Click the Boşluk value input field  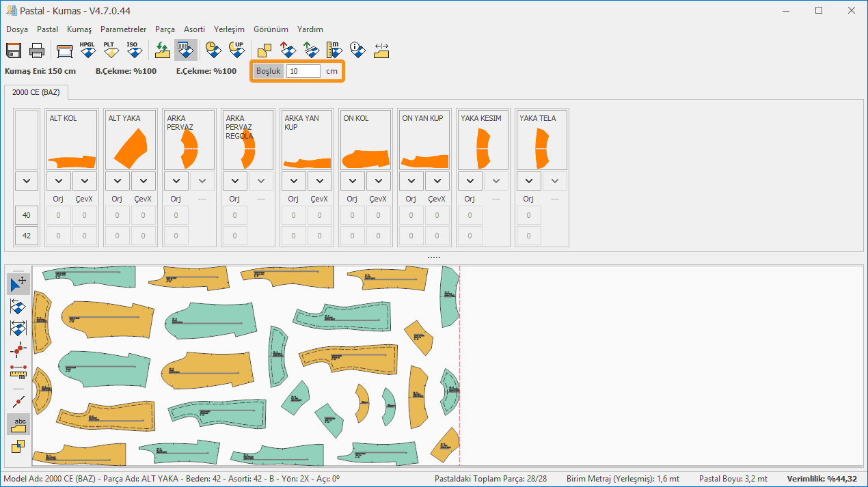click(303, 71)
